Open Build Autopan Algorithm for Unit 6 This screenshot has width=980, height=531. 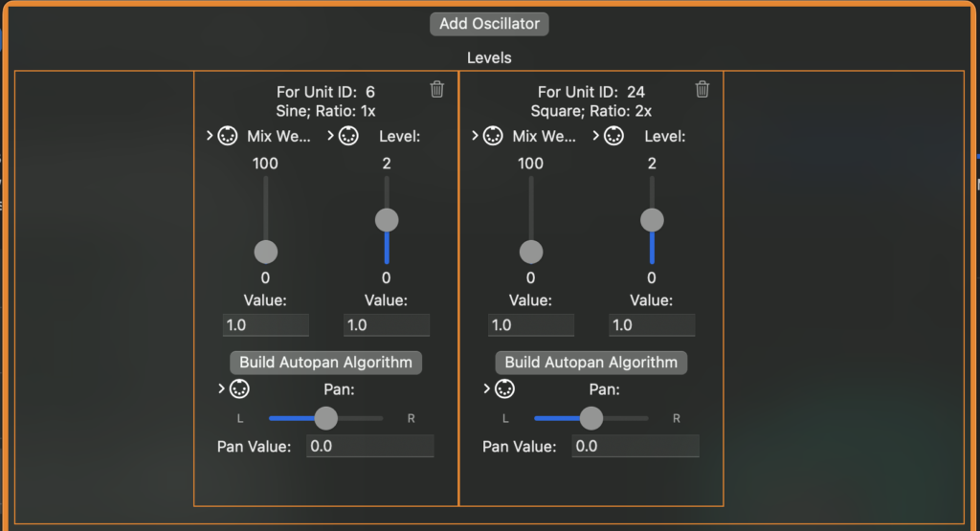[x=325, y=363]
